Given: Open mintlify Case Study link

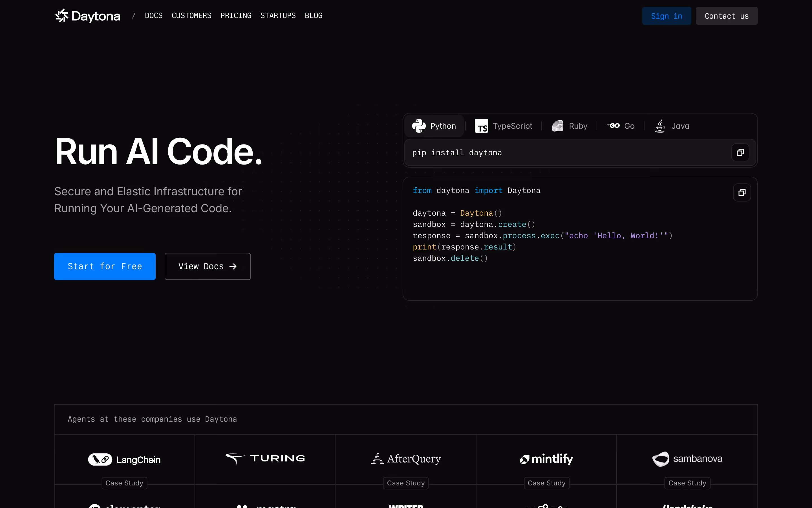Looking at the screenshot, I should (546, 483).
